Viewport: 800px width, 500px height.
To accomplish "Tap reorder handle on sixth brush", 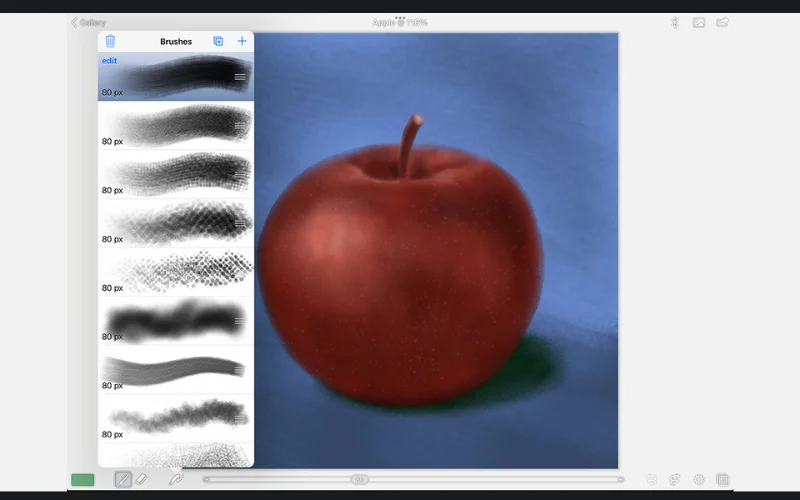I will point(239,321).
